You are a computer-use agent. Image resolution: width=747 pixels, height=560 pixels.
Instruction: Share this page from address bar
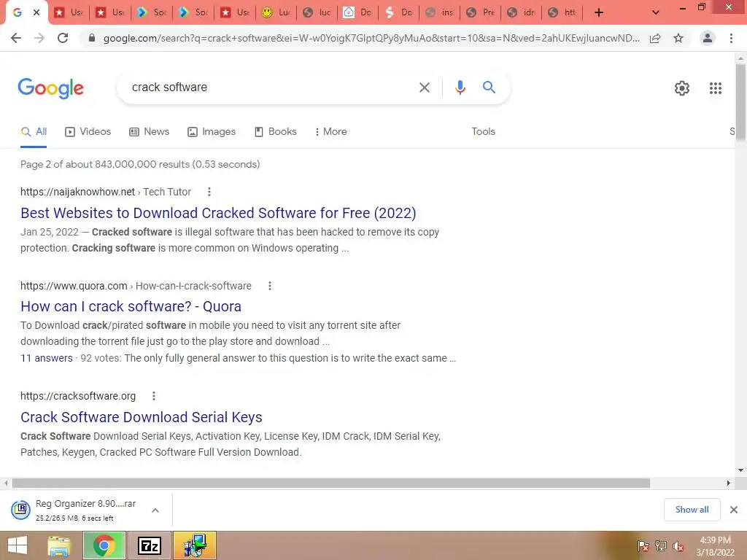coord(655,38)
